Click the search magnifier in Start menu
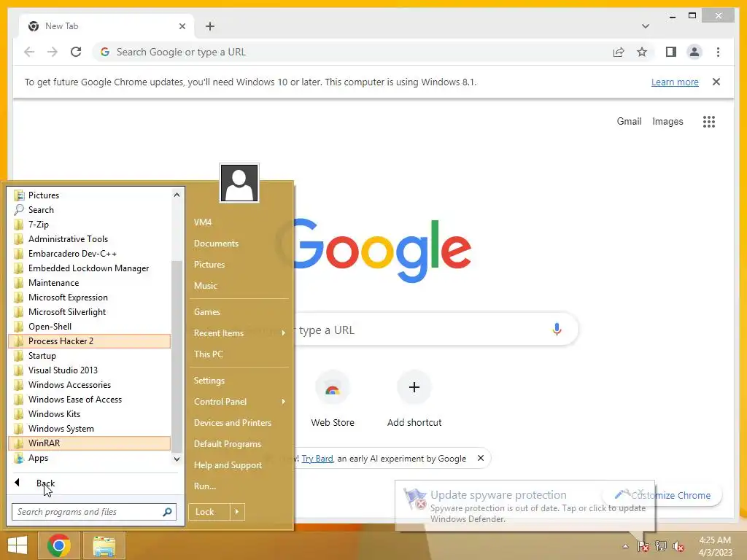Screen dimensions: 747x560 (x=167, y=512)
